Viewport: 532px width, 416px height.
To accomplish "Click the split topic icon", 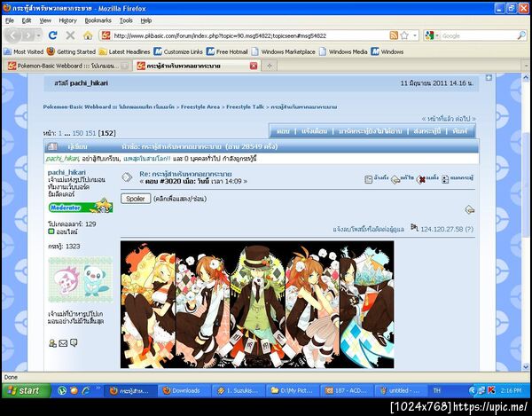I will pos(445,179).
